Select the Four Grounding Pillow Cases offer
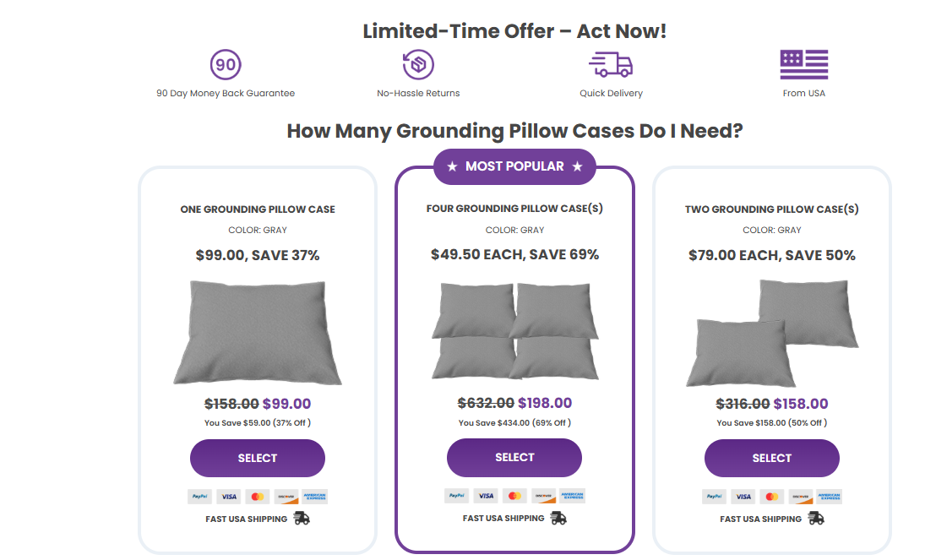The image size is (936, 560). (514, 457)
